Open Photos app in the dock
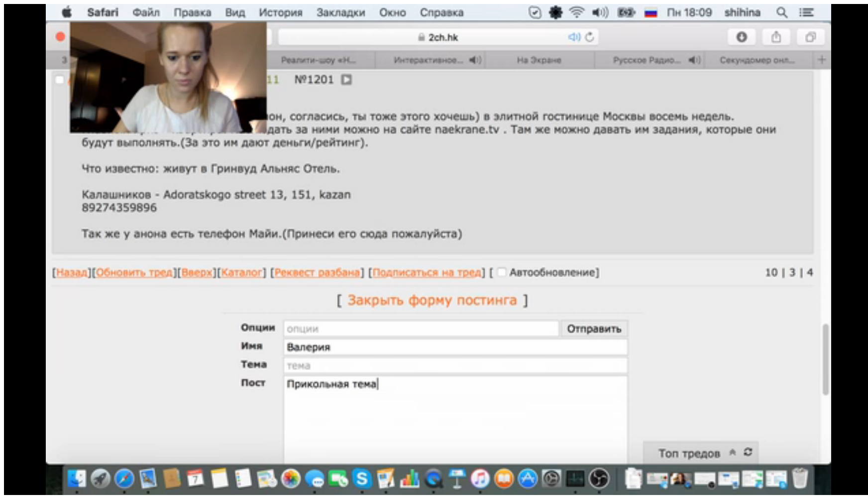 pyautogui.click(x=291, y=479)
